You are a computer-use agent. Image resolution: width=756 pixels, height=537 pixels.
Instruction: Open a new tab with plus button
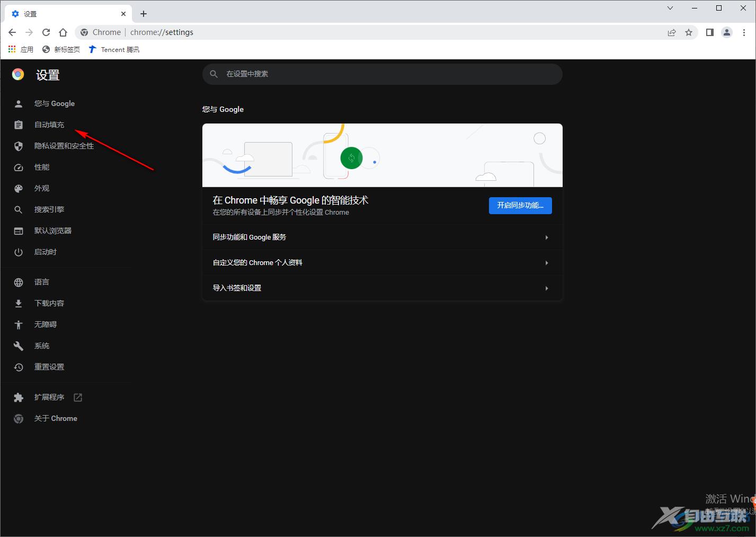point(144,14)
